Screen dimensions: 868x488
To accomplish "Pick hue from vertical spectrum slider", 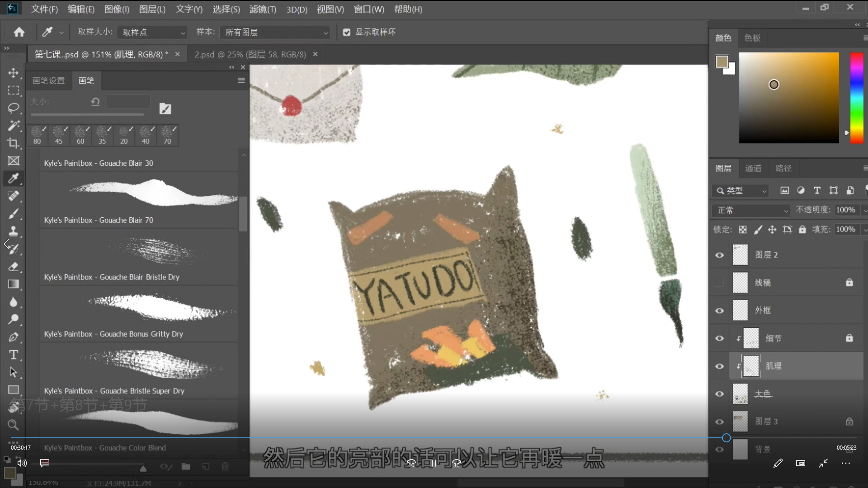I will coord(857,98).
